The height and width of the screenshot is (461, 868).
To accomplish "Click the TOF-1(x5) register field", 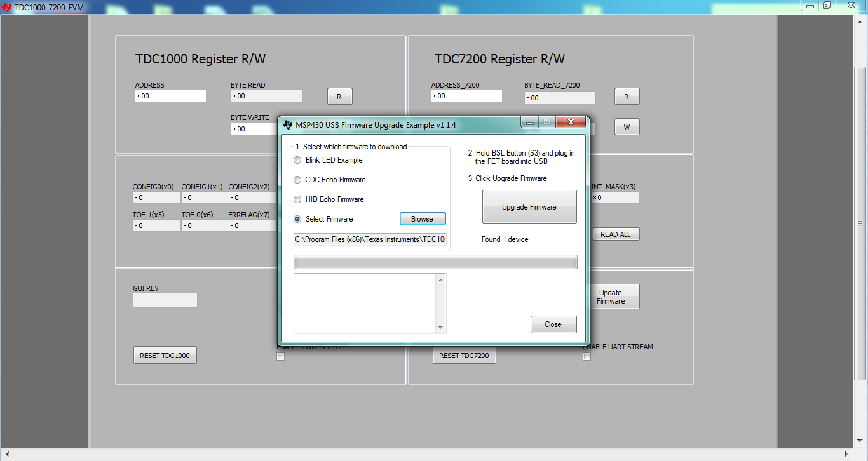I will (x=156, y=225).
